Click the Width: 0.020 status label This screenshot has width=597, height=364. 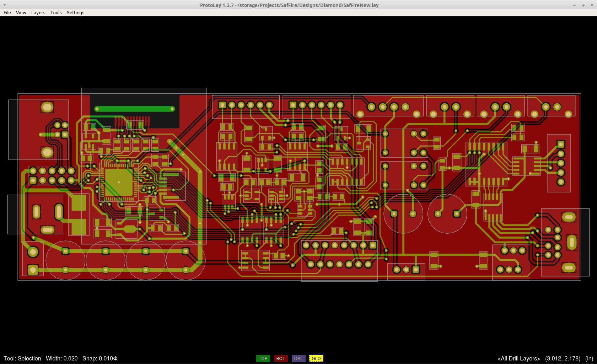point(61,358)
